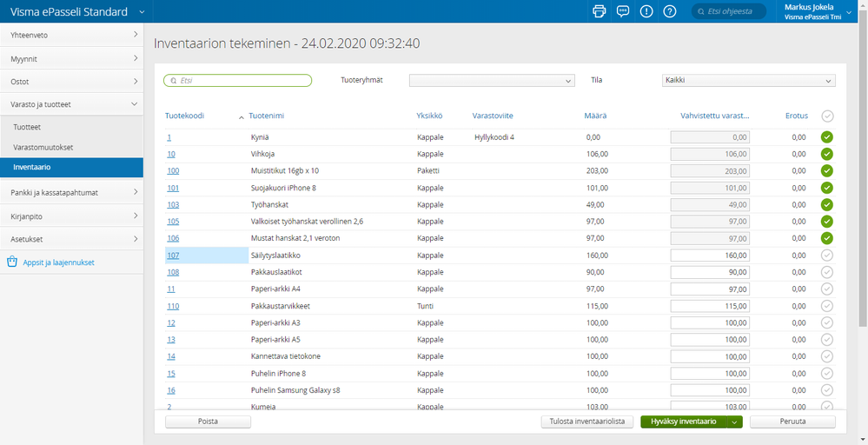Open product code 107 link
The image size is (868, 445).
pyautogui.click(x=173, y=256)
